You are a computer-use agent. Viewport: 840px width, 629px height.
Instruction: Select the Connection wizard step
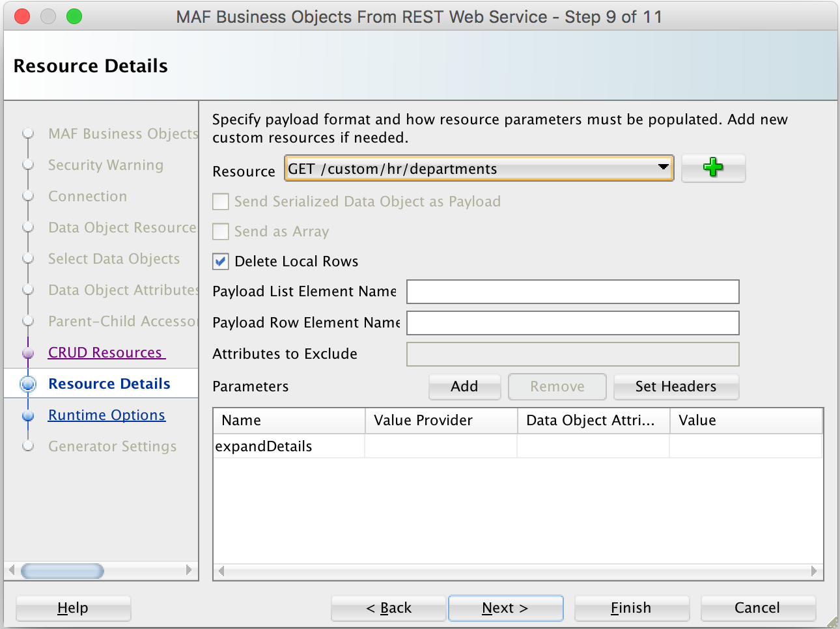click(88, 196)
